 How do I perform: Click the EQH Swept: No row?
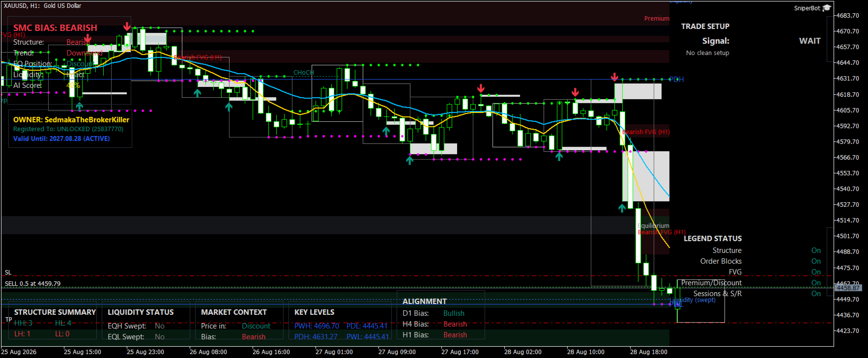click(x=136, y=326)
